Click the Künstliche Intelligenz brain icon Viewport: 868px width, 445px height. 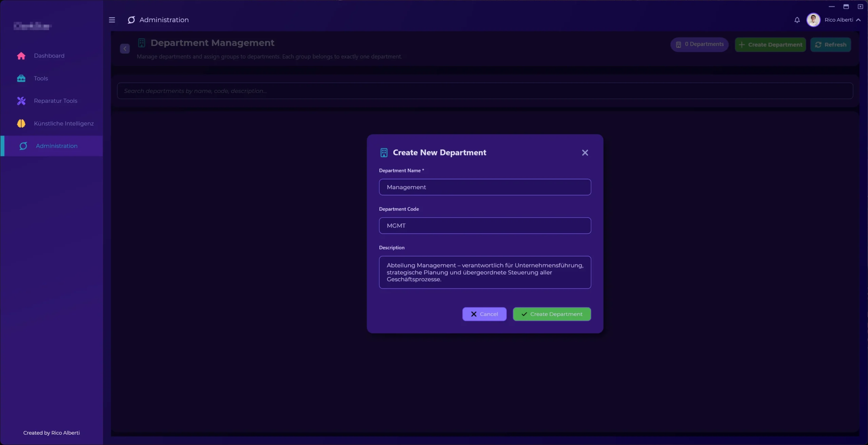tap(21, 123)
